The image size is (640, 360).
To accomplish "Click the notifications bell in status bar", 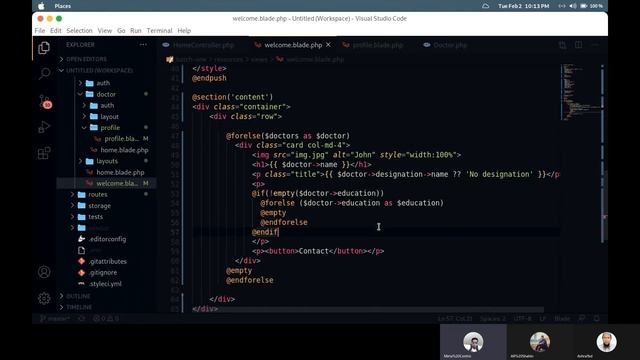I will coord(597,318).
